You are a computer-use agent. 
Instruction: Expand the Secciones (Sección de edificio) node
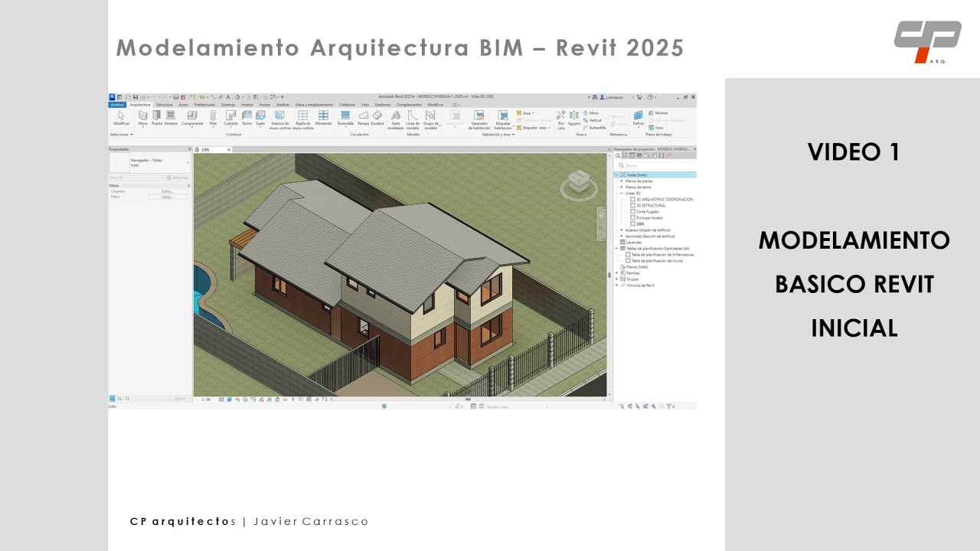(622, 236)
